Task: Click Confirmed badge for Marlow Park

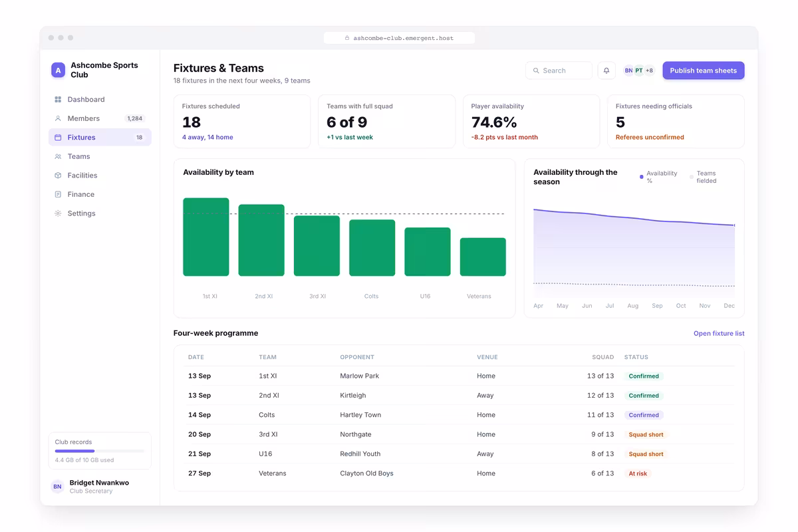Action: click(x=644, y=376)
